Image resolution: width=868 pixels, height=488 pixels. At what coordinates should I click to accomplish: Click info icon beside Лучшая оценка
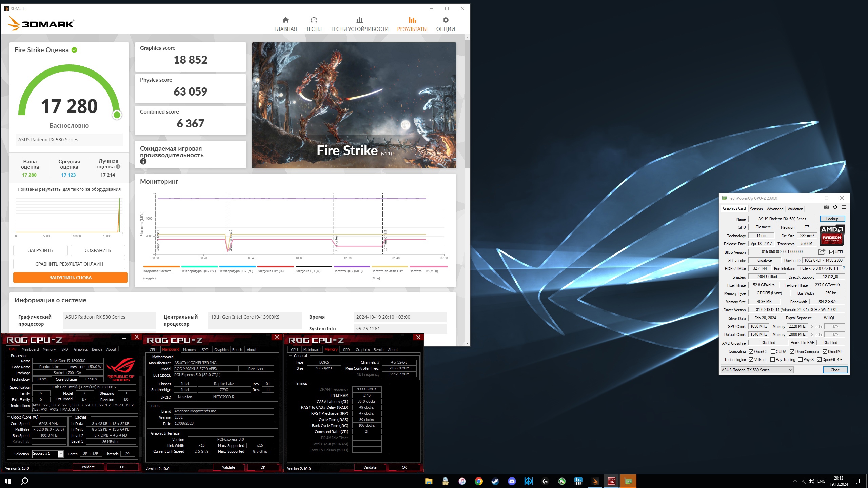pyautogui.click(x=118, y=167)
